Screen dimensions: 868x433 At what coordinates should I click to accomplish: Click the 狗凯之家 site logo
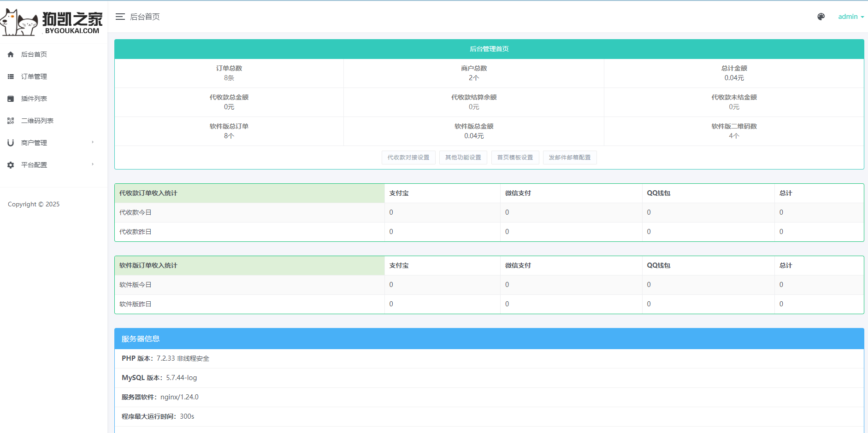(52, 22)
